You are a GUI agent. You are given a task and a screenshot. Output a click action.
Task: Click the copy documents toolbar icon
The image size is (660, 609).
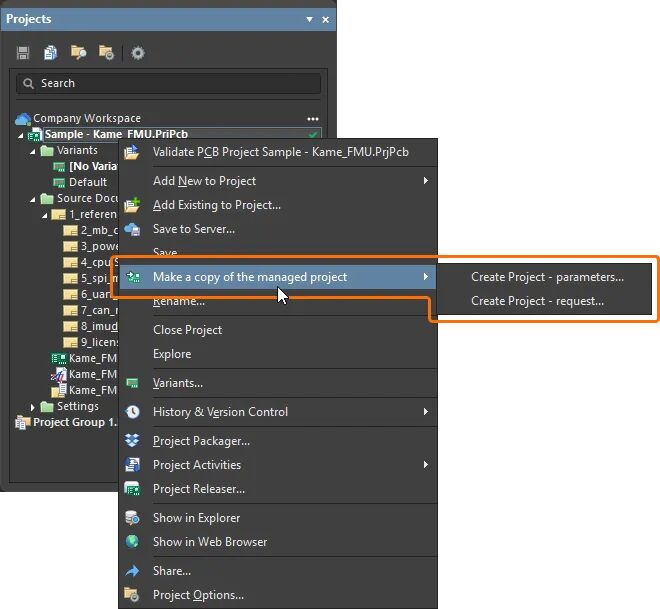[x=50, y=53]
